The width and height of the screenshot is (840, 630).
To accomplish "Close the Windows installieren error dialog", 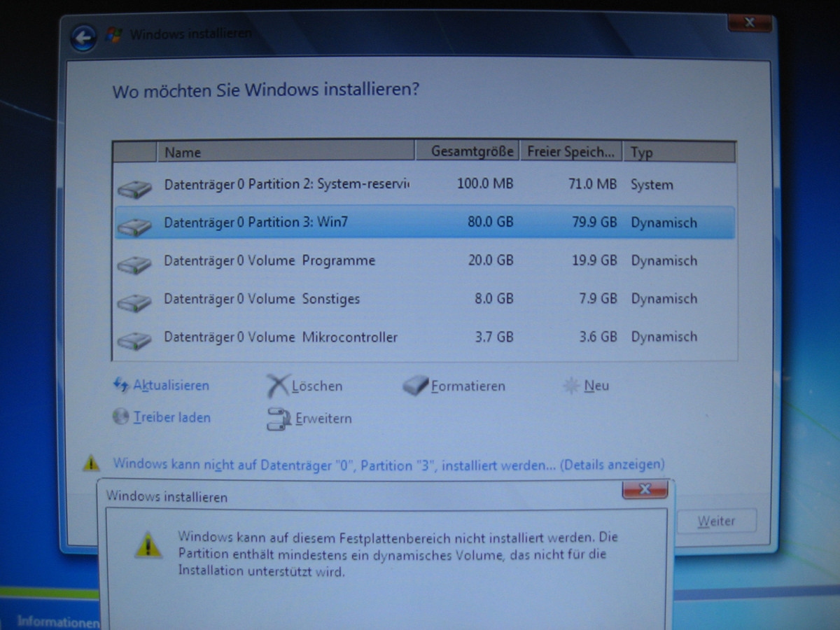I will pos(646,489).
